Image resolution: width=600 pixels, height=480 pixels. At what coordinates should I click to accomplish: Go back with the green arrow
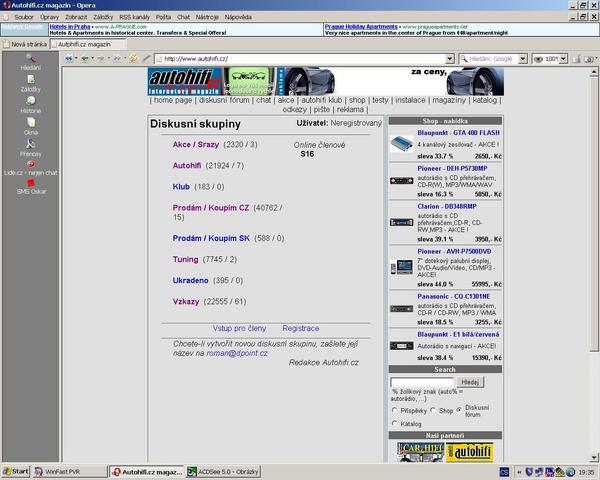point(85,59)
